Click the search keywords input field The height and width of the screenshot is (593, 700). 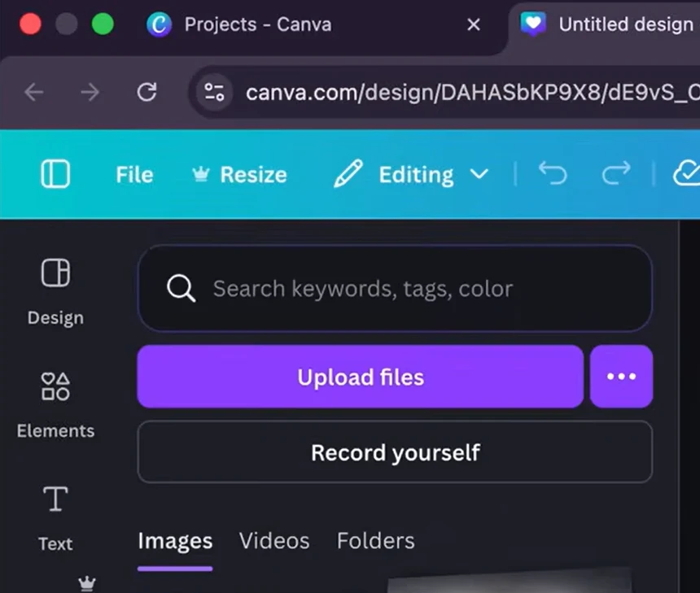click(407, 288)
